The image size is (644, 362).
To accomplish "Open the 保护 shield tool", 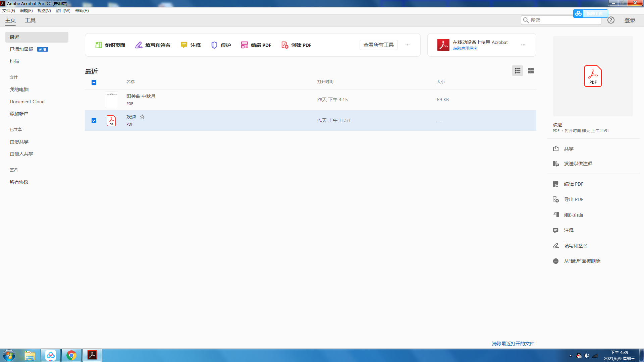I will (221, 45).
